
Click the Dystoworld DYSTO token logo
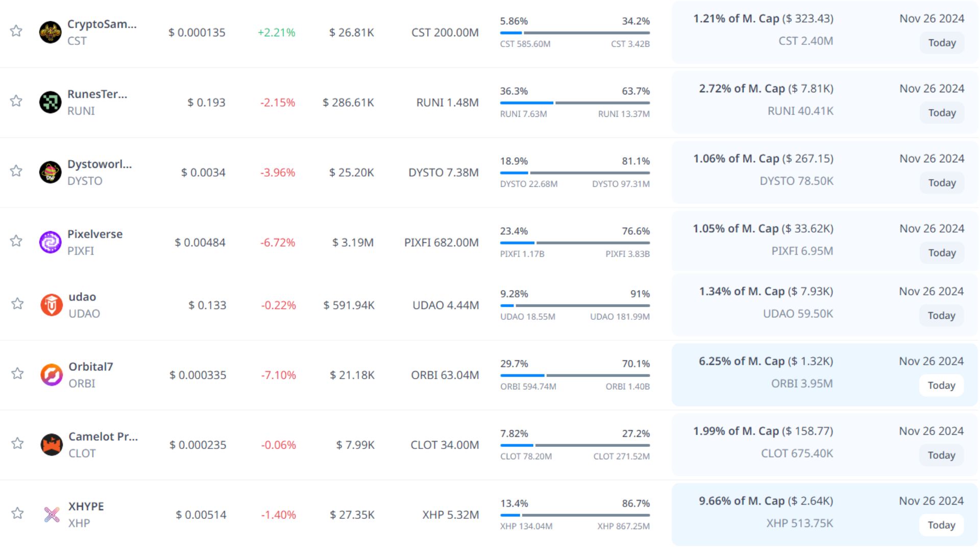pos(50,172)
